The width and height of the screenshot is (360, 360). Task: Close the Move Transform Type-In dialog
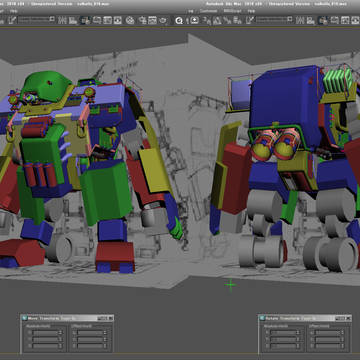pyautogui.click(x=110, y=318)
